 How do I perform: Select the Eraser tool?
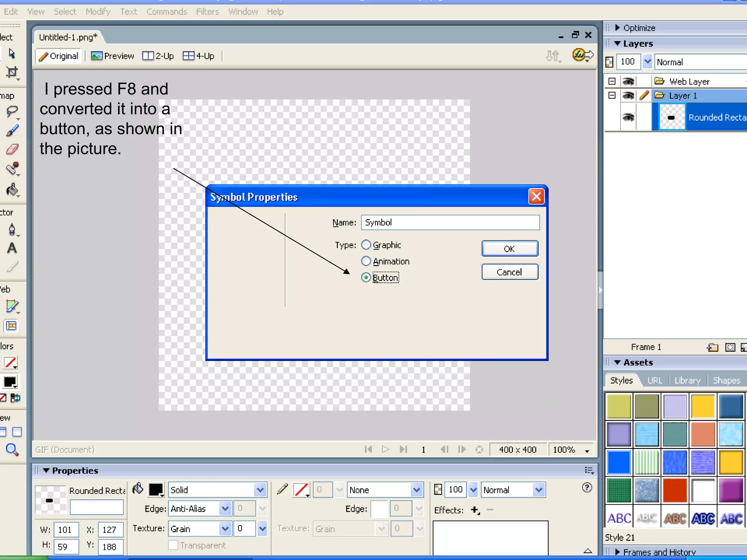[x=12, y=149]
